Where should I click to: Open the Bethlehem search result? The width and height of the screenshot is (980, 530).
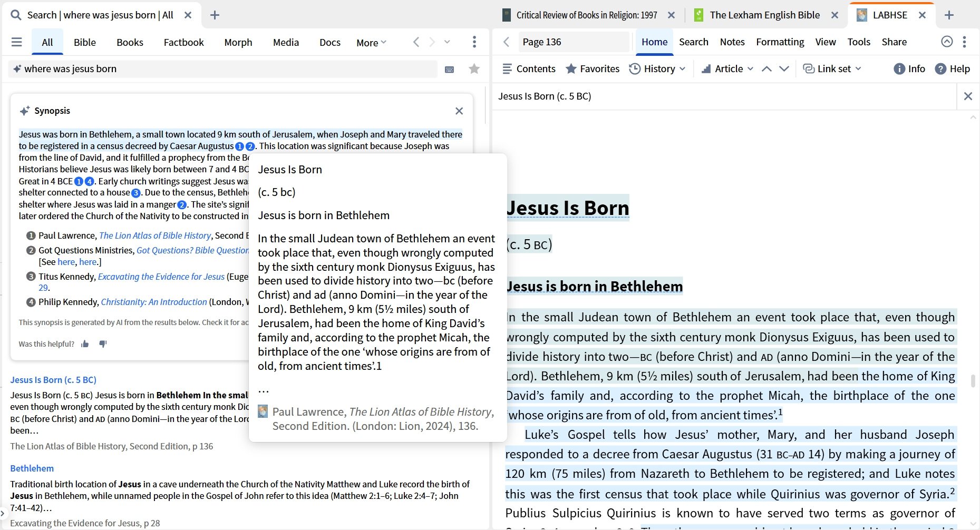click(32, 468)
